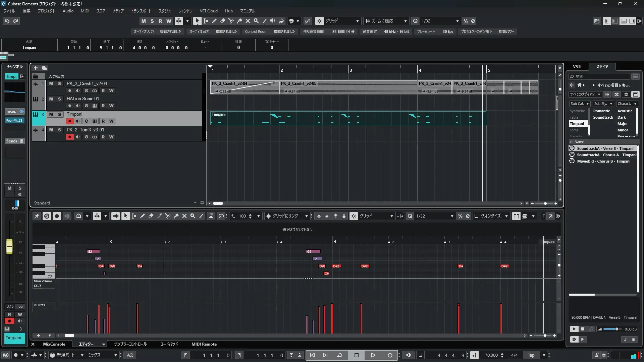This screenshot has height=362, width=644.
Task: Switch to the MixConsole tab
Action: click(x=54, y=344)
